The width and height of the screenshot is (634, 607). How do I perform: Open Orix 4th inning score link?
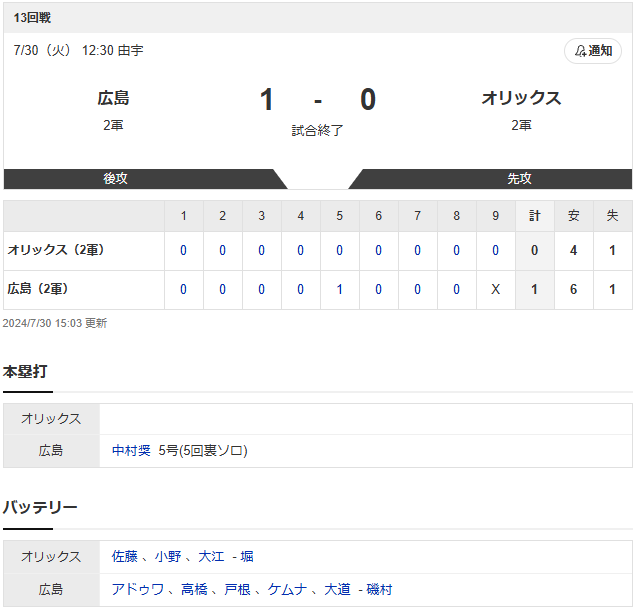[x=300, y=251]
